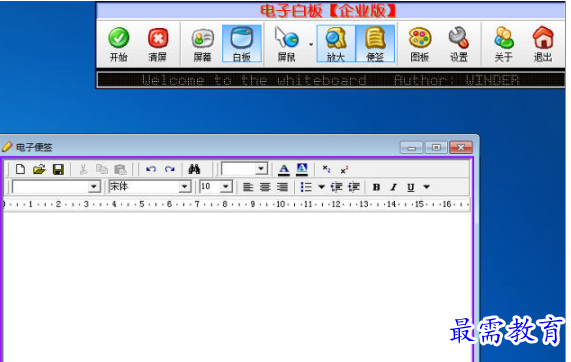This screenshot has height=362, width=571.
Task: Maximize the 电子便签 window
Action: (x=436, y=147)
